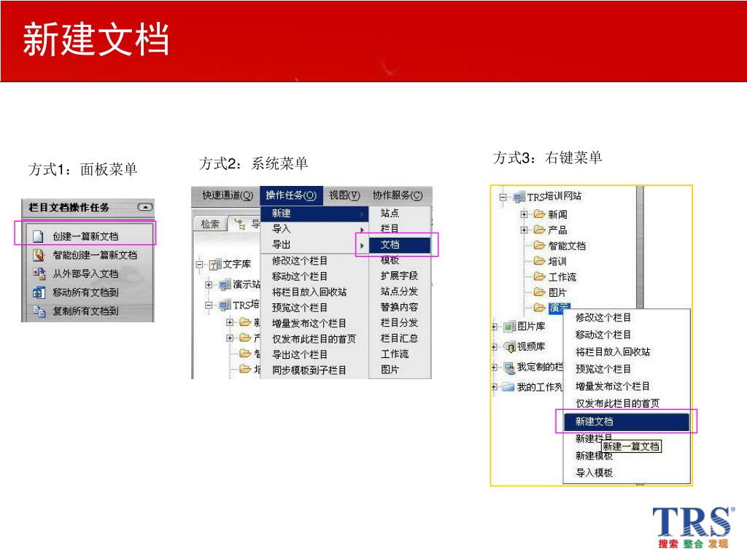Collapse the 栏目文档操作任务 panel
Viewport: 747px width, 560px height.
(x=145, y=207)
